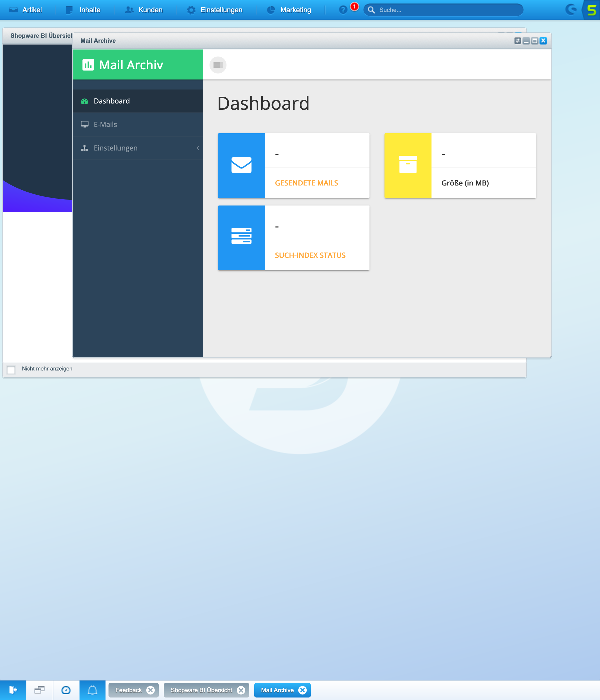Open Einstellungen in the sidebar
The image size is (600, 700).
point(138,148)
